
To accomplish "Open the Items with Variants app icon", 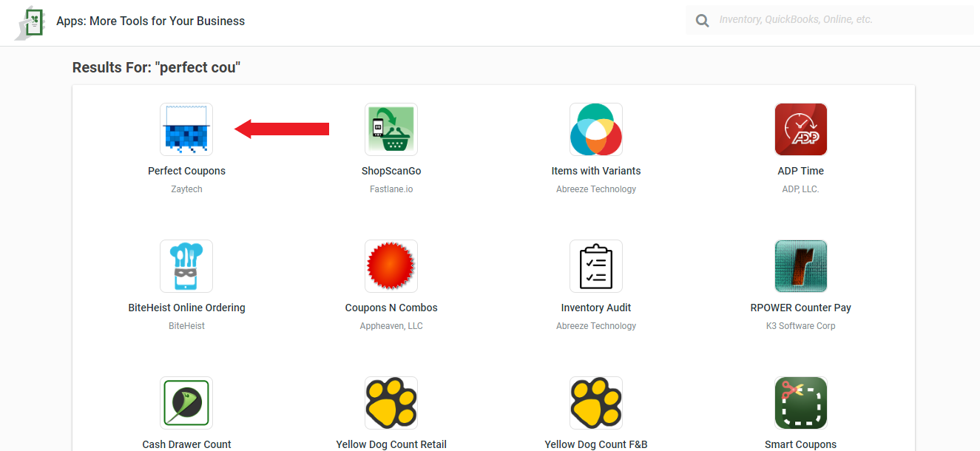I will [596, 129].
